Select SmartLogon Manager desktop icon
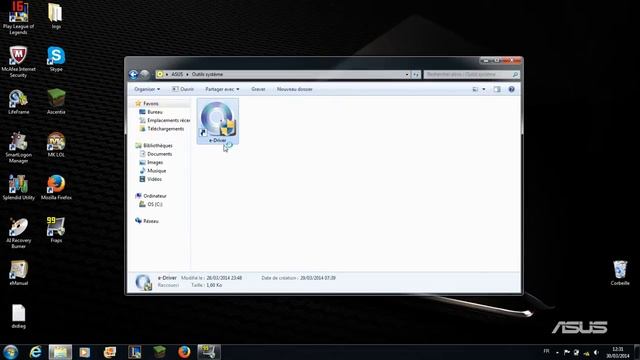640x360 pixels. tap(18, 147)
